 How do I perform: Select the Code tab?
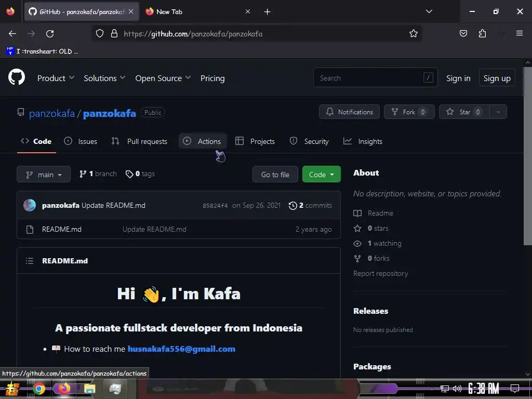click(36, 141)
